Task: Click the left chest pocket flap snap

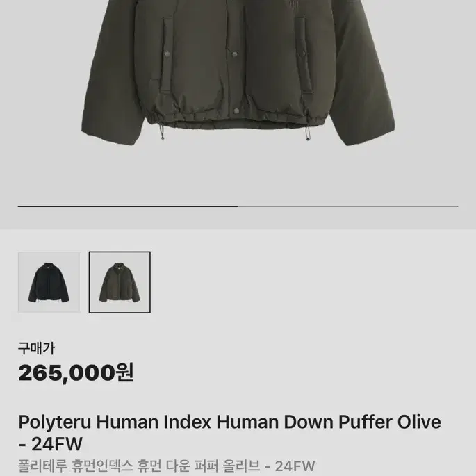Action: tap(167, 54)
